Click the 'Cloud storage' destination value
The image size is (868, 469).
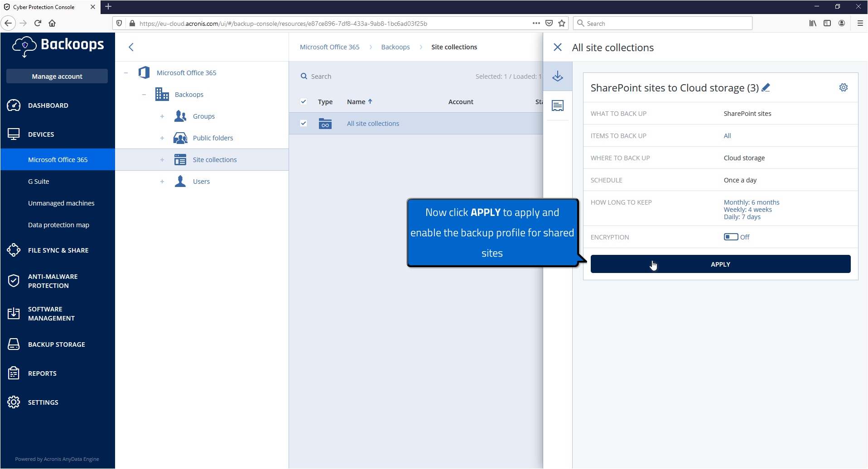coord(744,158)
